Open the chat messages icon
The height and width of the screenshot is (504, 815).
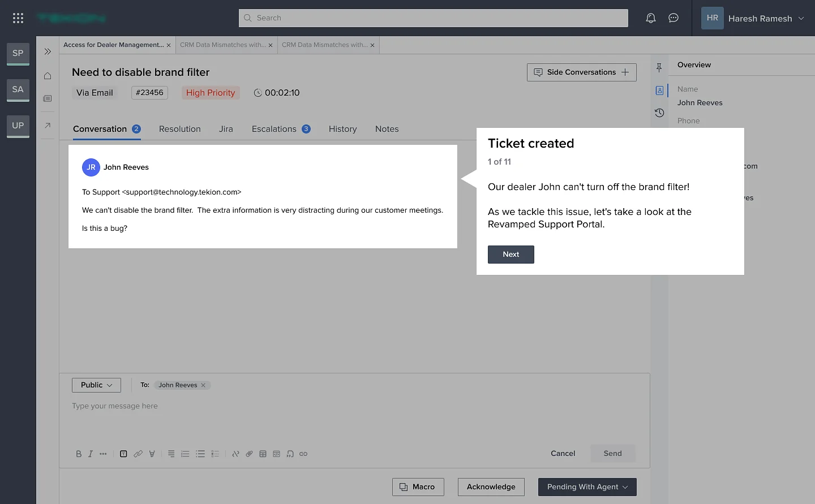(674, 18)
